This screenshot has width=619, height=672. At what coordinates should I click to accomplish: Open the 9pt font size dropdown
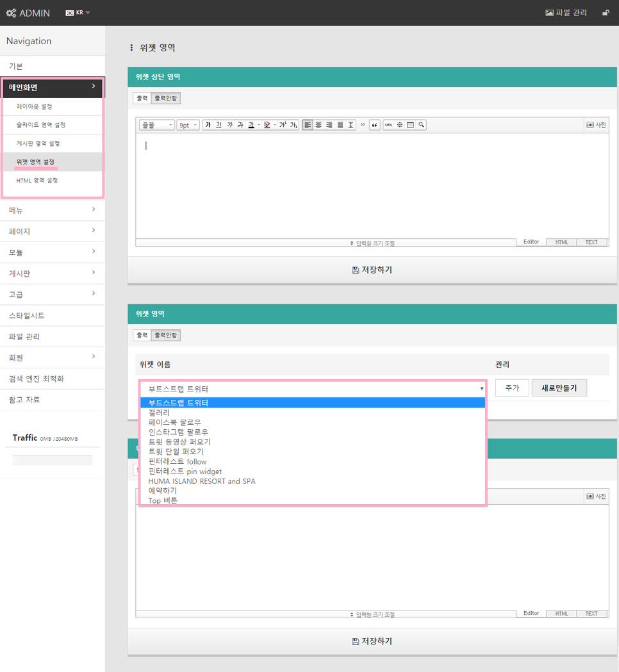point(188,125)
